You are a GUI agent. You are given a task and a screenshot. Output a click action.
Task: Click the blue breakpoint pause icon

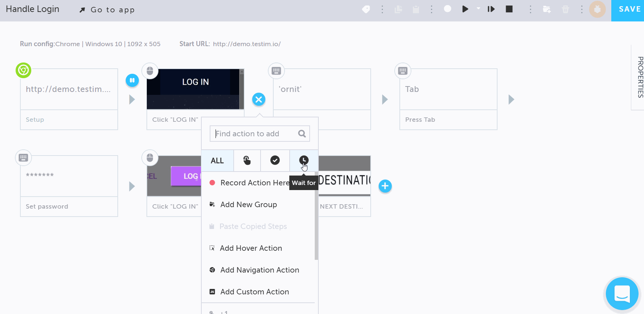coord(132,80)
